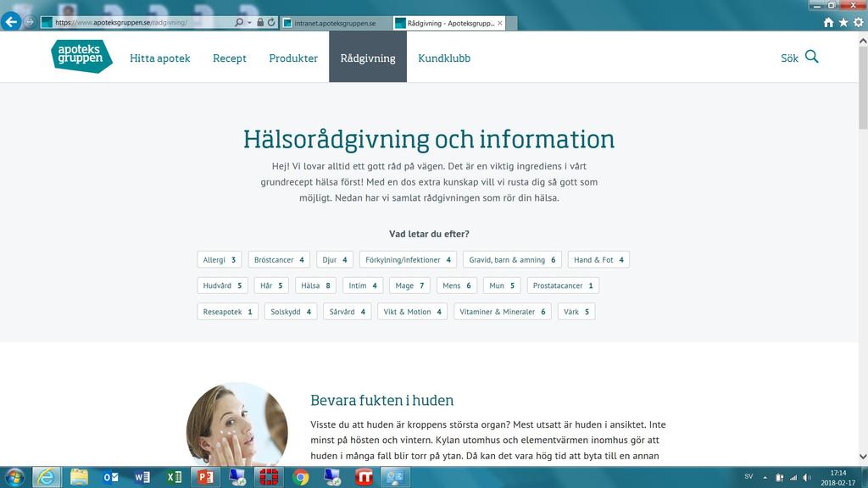Filter by Bröstcancer tag
Image resolution: width=868 pixels, height=488 pixels.
coord(279,260)
